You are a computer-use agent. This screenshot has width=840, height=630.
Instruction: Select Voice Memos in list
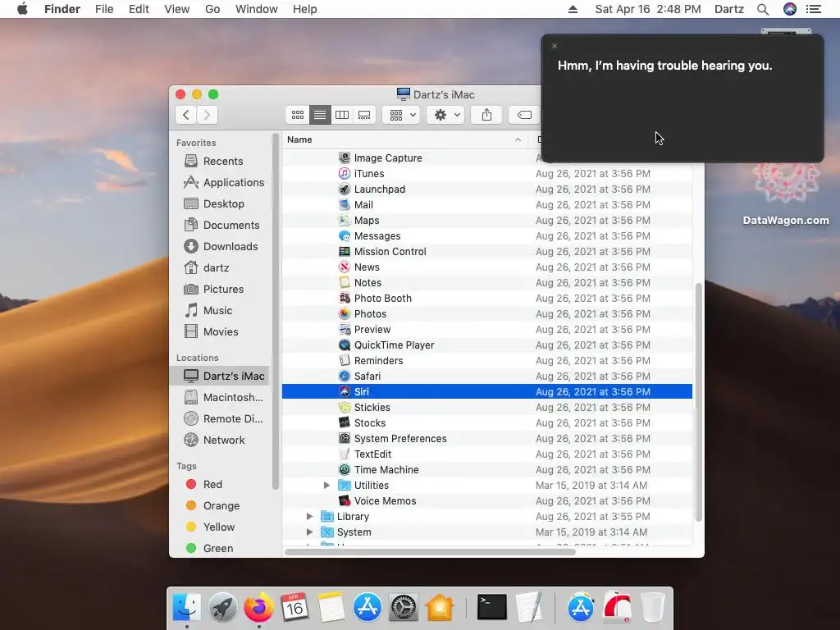[x=487, y=501]
